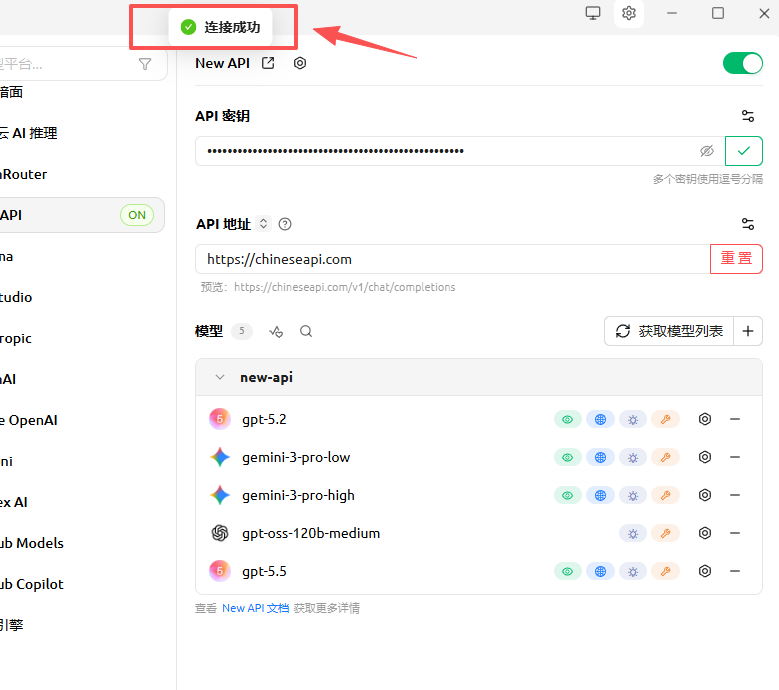Click wrench tag on gemini-3-pro-high

click(665, 496)
